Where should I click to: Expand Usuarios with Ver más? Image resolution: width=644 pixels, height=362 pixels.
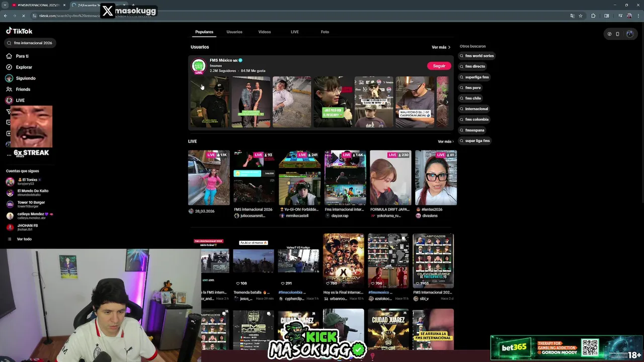[441, 47]
